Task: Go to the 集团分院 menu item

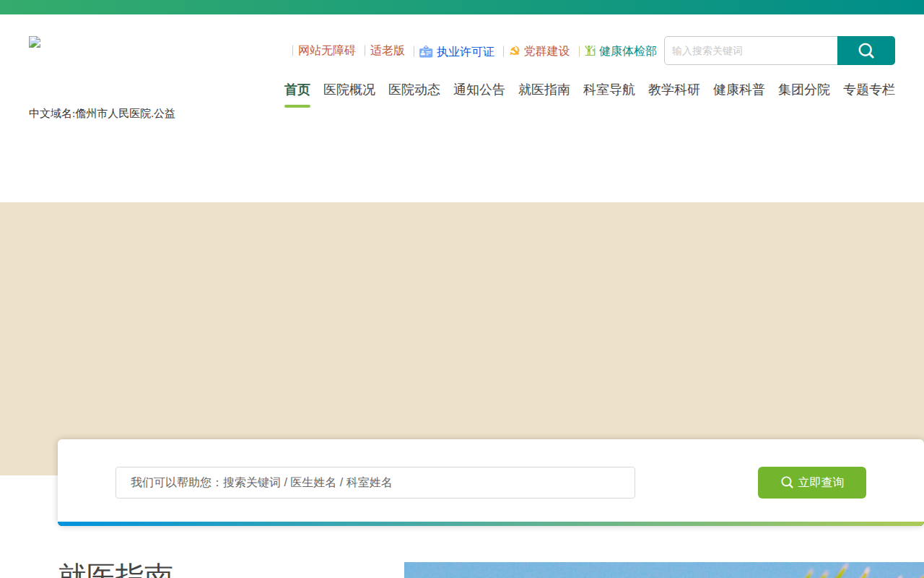Action: [x=804, y=90]
